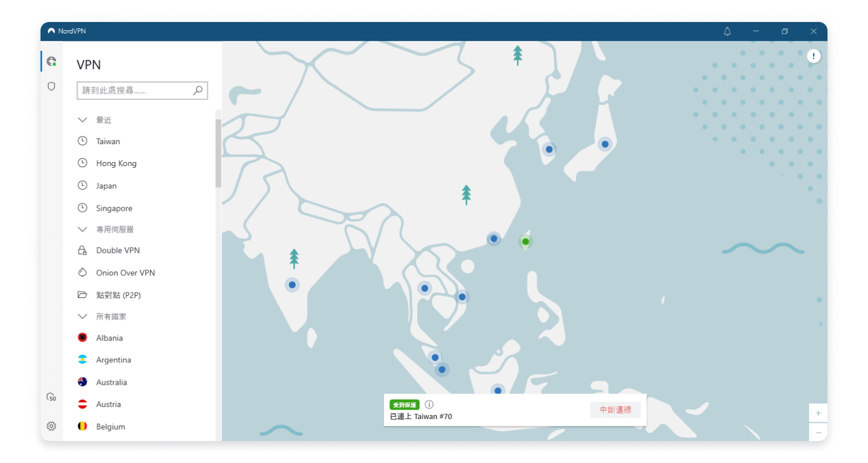
Task: Click the 受到保護 status badge
Action: 404,405
